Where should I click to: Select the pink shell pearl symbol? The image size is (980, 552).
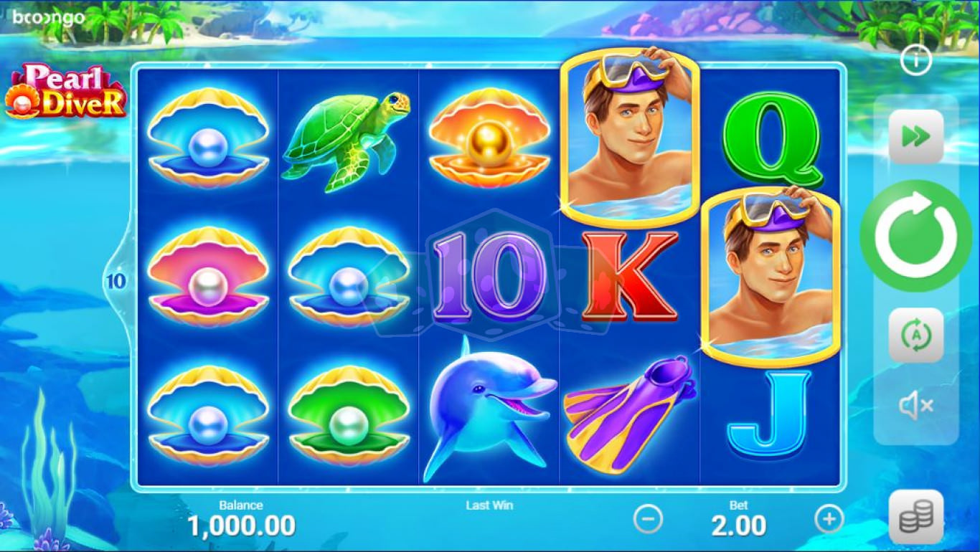pos(208,277)
